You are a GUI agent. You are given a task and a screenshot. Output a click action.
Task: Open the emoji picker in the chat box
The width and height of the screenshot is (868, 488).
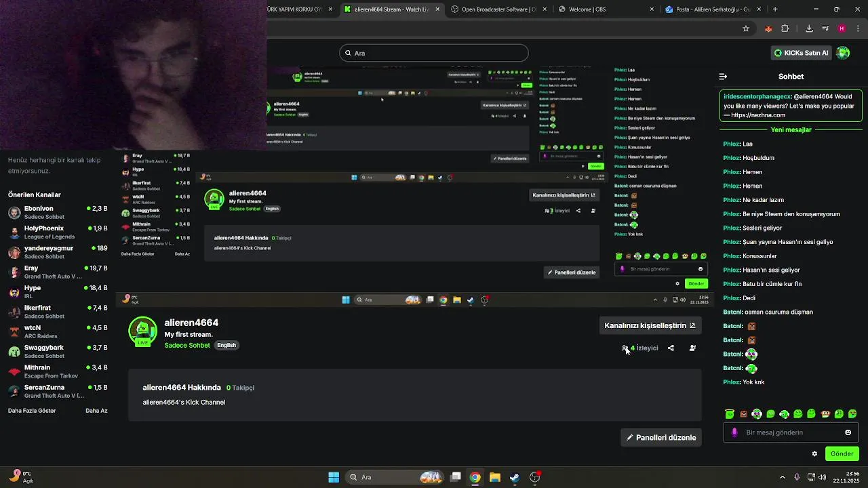[x=848, y=432]
